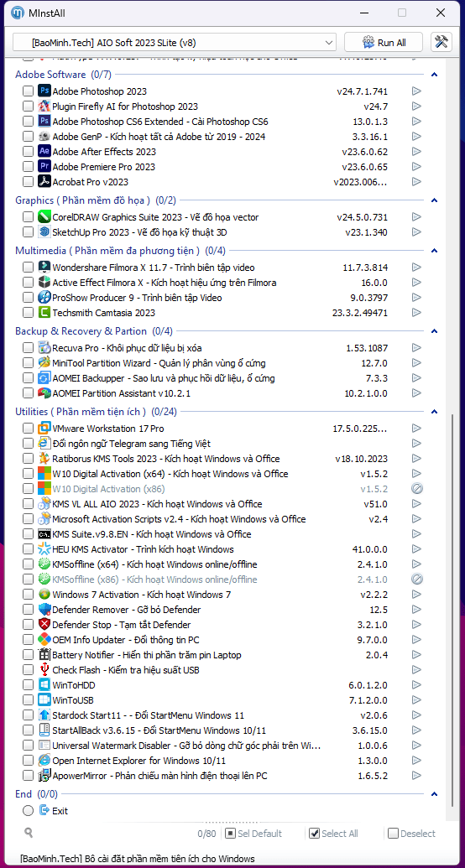The width and height of the screenshot is (465, 868).
Task: Click the VMware Workstation 17 Pro icon
Action: coord(44,429)
